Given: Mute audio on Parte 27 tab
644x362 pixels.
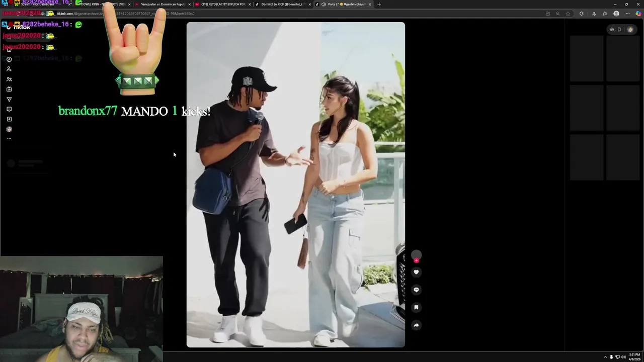Looking at the screenshot, I should pos(324,4).
